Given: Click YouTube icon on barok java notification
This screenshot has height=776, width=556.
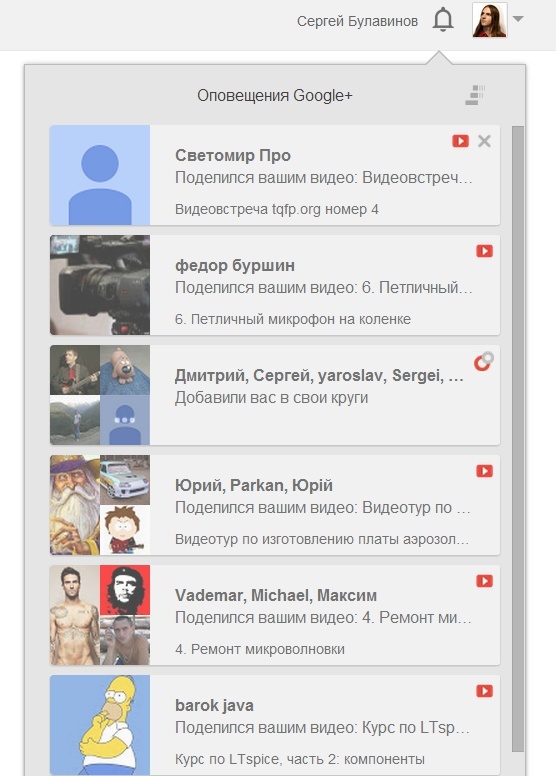Looking at the screenshot, I should 484,690.
